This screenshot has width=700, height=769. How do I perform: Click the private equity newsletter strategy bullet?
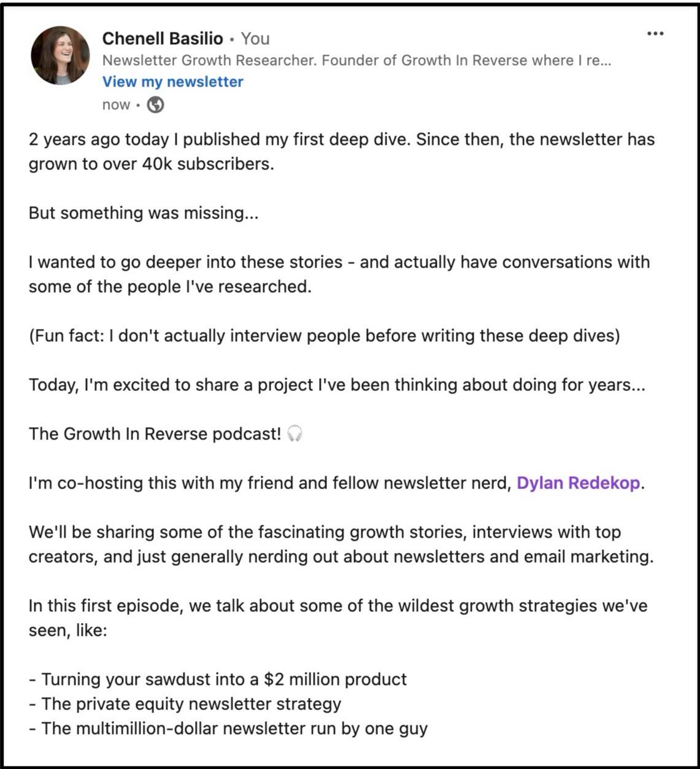click(x=185, y=704)
